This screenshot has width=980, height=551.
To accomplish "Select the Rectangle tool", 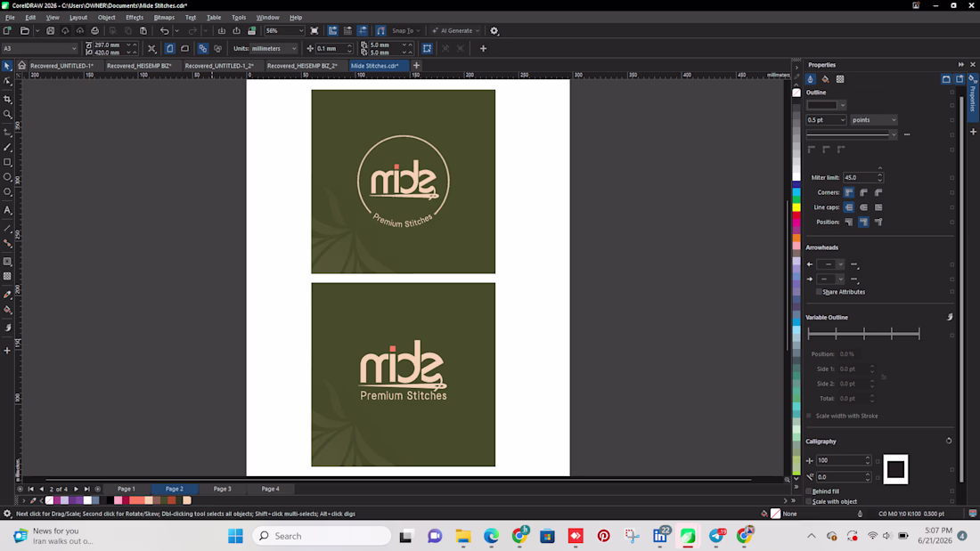I will click(7, 162).
